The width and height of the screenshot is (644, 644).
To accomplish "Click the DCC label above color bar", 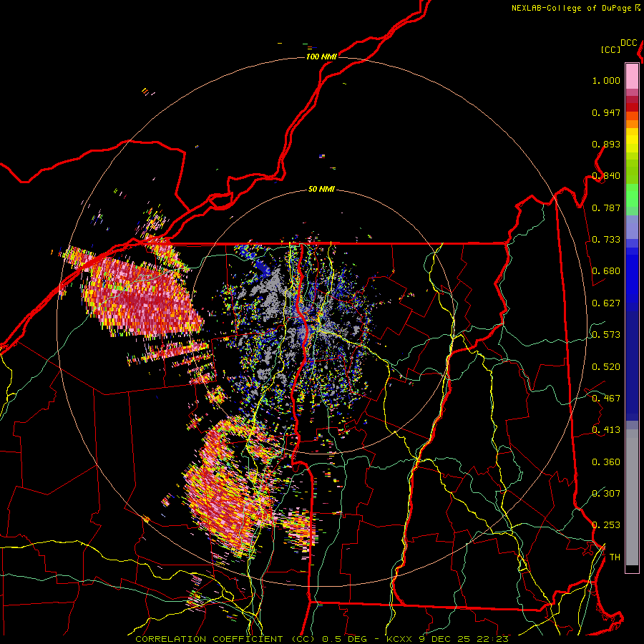I will (x=629, y=43).
